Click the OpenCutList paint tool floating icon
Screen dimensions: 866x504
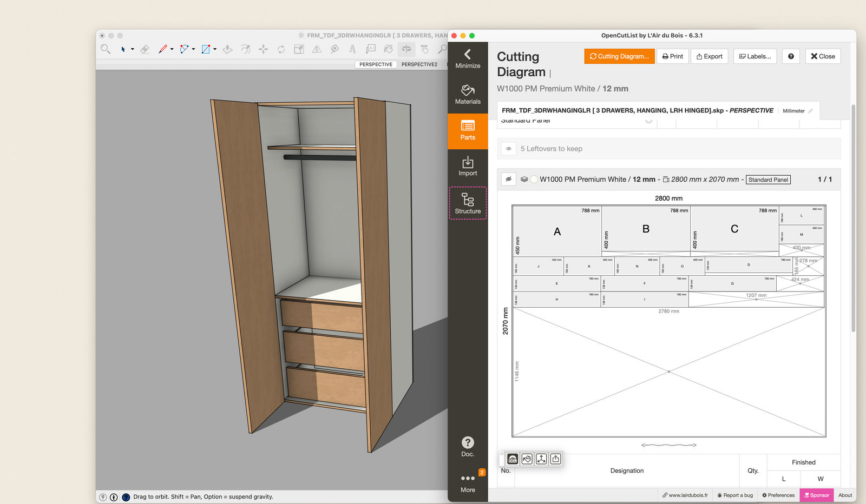tap(527, 459)
